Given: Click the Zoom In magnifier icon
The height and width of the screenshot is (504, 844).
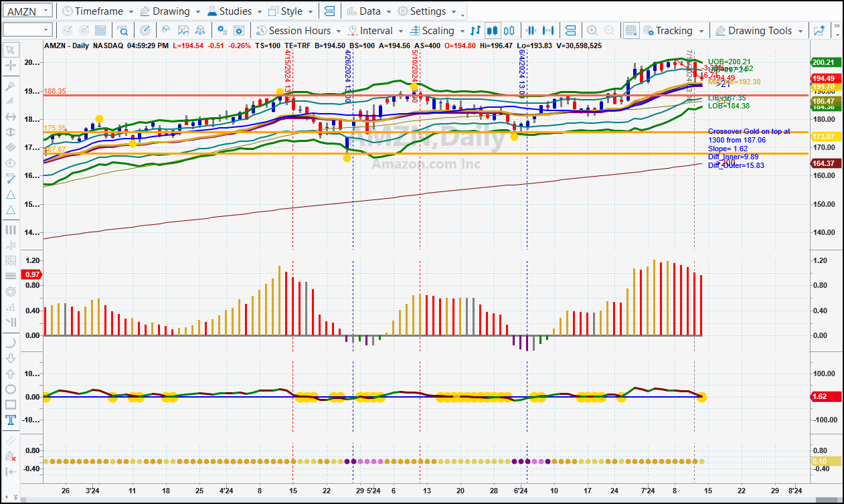Looking at the screenshot, I should (592, 30).
